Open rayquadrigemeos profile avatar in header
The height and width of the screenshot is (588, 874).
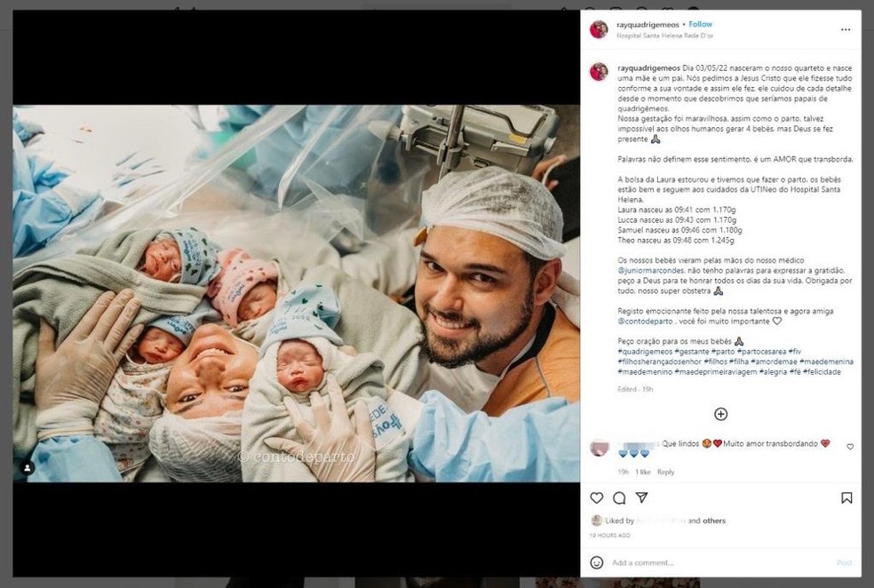[599, 29]
